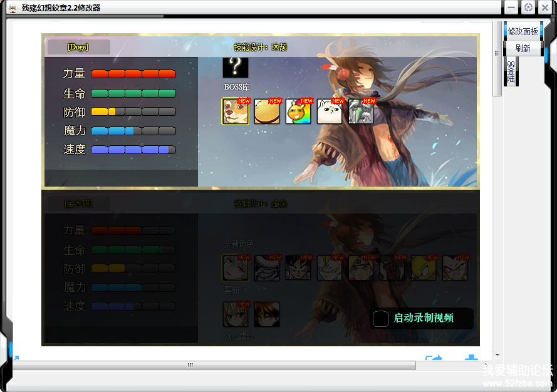Click the yellow 防御 bar in the Doge panel
Viewport: 557px width, 392px height.
point(133,111)
